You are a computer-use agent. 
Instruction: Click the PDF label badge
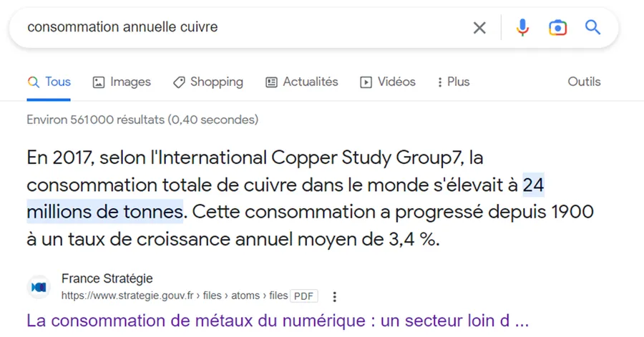click(304, 296)
